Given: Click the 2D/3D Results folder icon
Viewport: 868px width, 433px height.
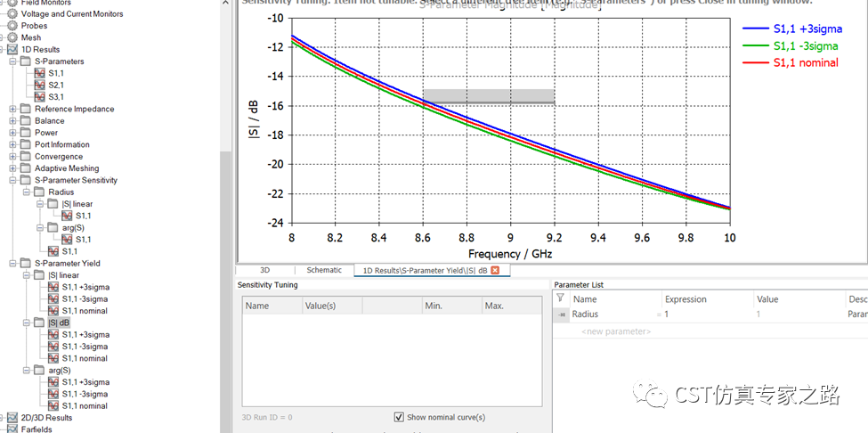Looking at the screenshot, I should [x=13, y=418].
